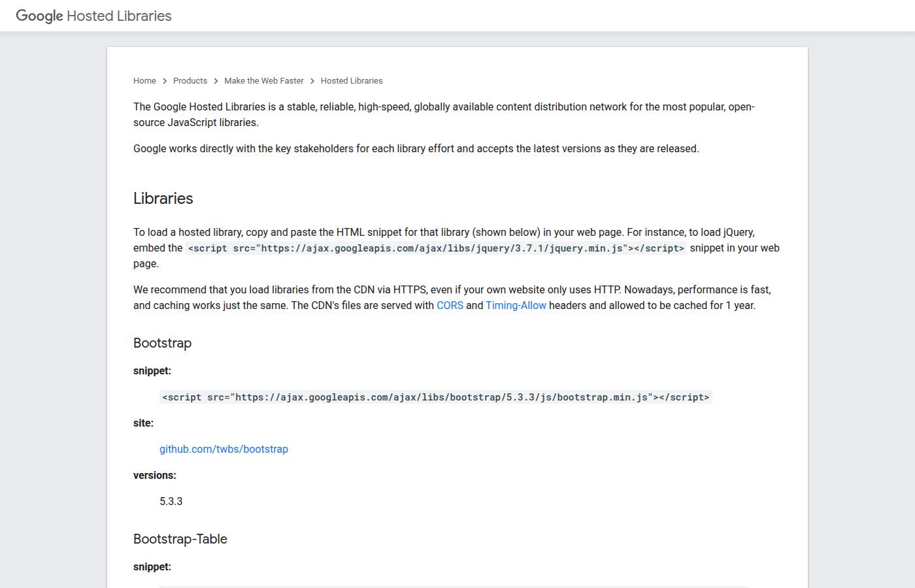Click the Bootstrap 'versions:' label
The height and width of the screenshot is (588, 915).
pyautogui.click(x=155, y=475)
